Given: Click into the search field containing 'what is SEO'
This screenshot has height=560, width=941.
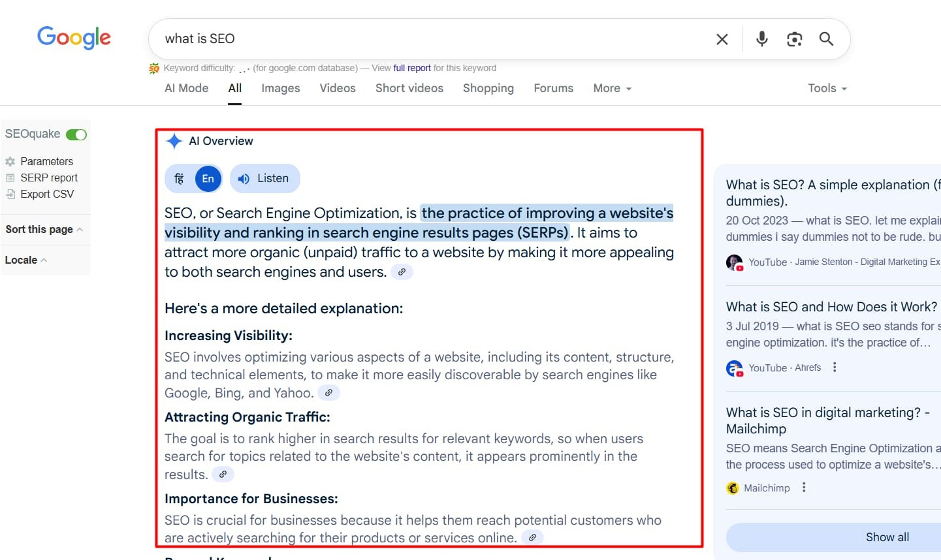Looking at the screenshot, I should tap(431, 39).
